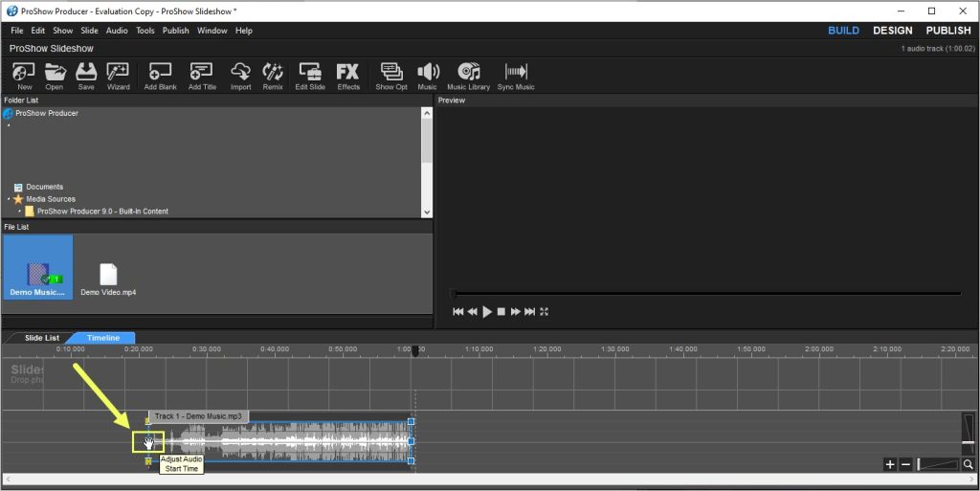
Task: Open the Audio menu
Action: pyautogui.click(x=117, y=31)
